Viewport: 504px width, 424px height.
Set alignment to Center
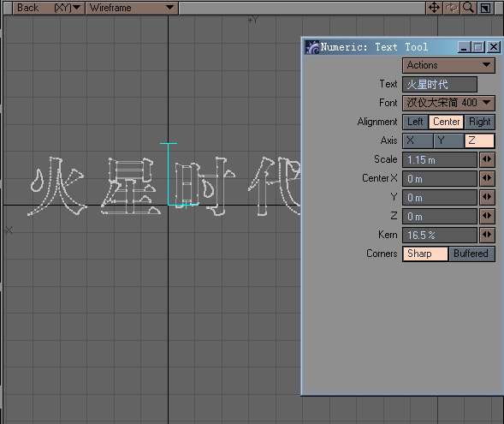[x=446, y=122]
